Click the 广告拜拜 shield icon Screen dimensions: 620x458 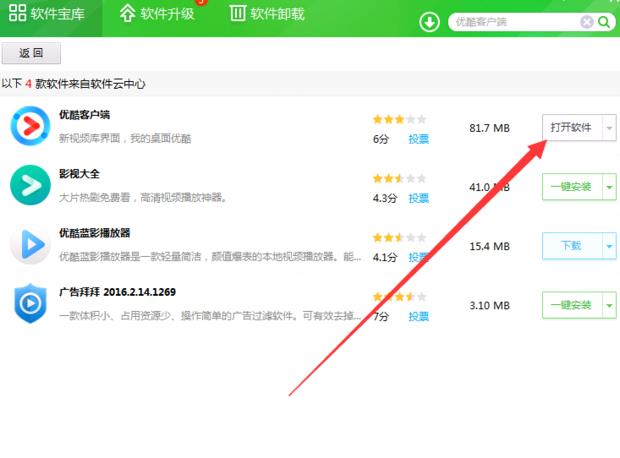click(30, 303)
